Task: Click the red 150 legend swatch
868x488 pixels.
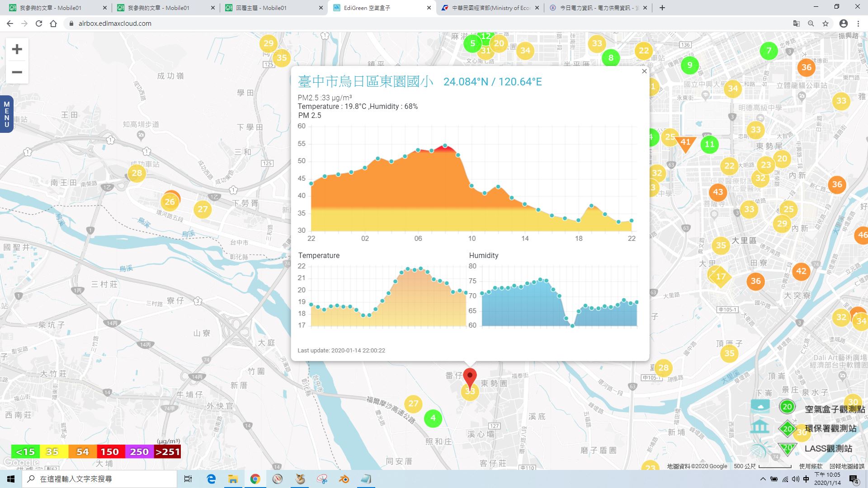Action: tap(110, 451)
